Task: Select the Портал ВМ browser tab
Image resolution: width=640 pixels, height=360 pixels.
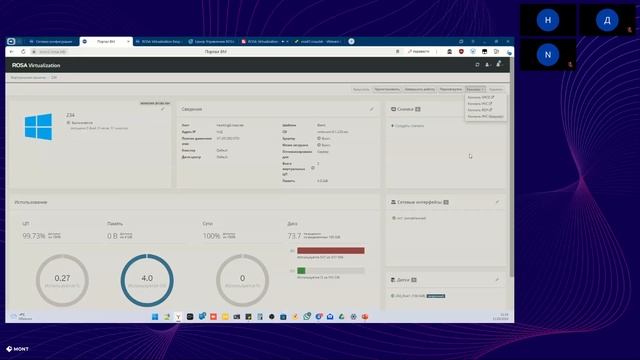Action: coord(106,41)
